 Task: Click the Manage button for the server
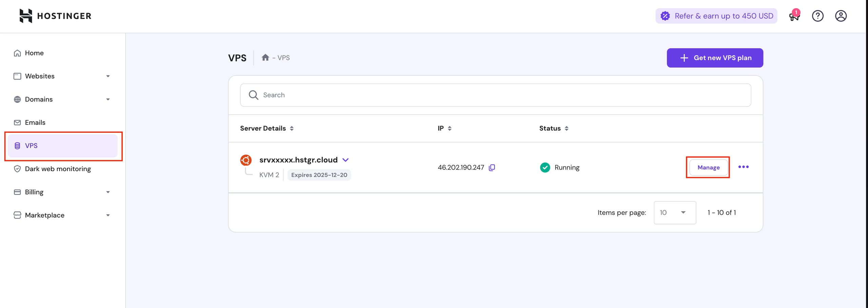[708, 167]
